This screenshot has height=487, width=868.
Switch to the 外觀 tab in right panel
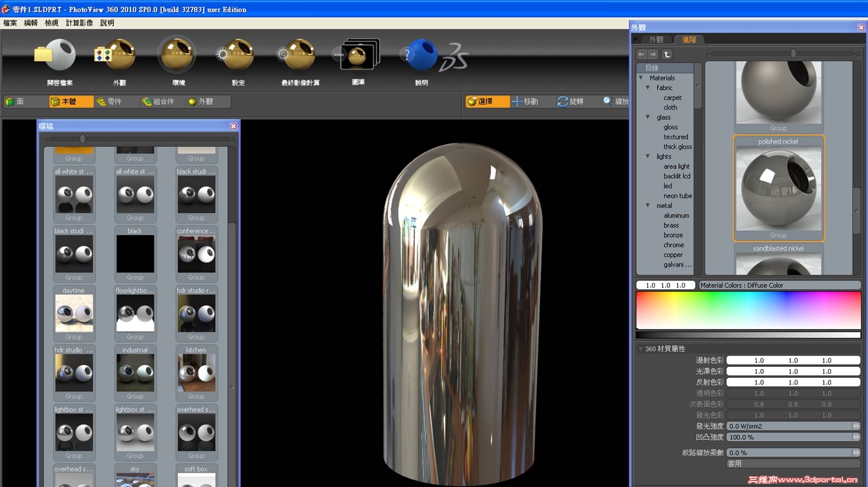(x=656, y=40)
